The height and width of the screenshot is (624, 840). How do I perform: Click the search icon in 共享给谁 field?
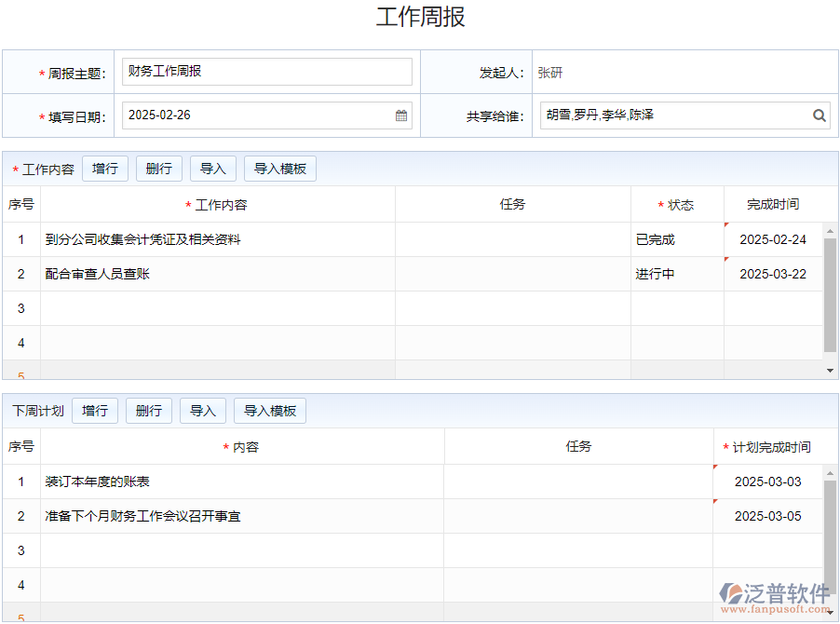point(820,116)
